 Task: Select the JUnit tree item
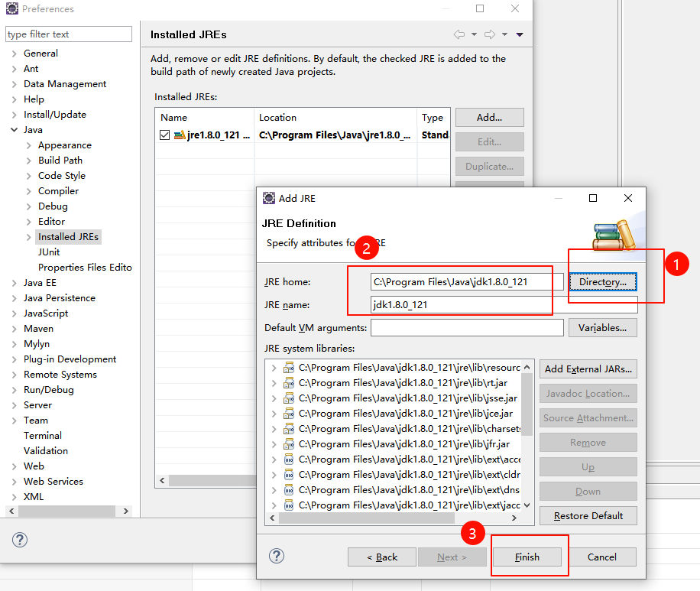click(49, 252)
